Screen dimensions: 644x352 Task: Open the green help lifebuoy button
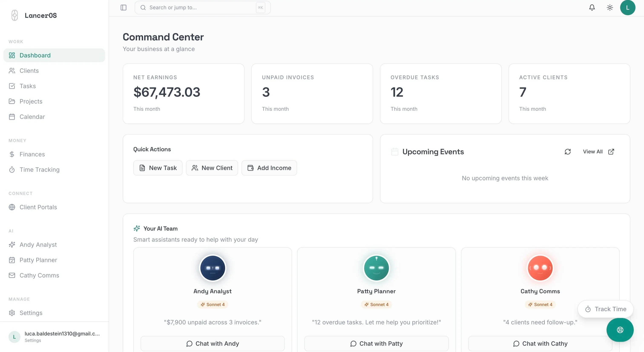pos(620,330)
